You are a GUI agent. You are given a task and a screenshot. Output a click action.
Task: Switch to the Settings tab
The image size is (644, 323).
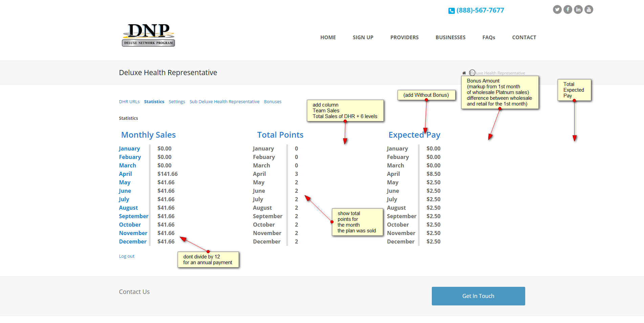click(x=177, y=102)
